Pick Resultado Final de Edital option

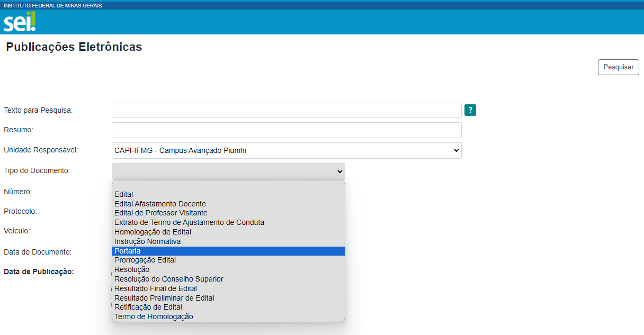pyautogui.click(x=156, y=288)
